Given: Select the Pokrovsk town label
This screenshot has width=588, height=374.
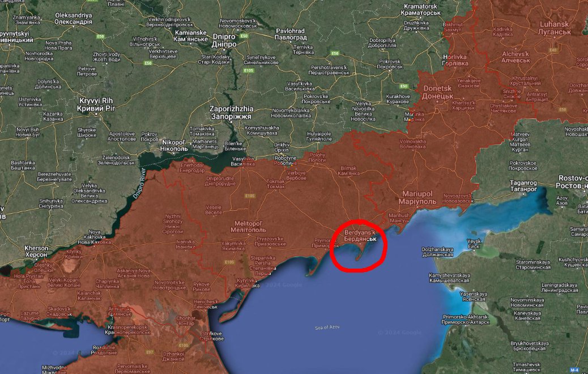Looking at the screenshot, I should [x=390, y=64].
